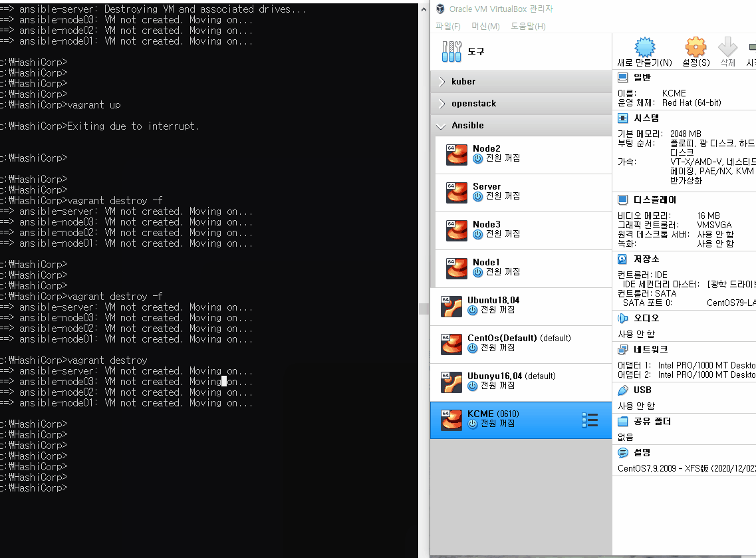The width and height of the screenshot is (756, 558).
Task: Open the Storage (저장소) settings heading link
Action: (x=646, y=259)
